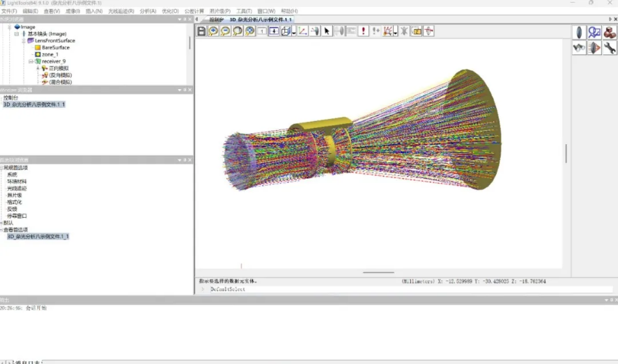Open the 优化(O) menu

(170, 11)
